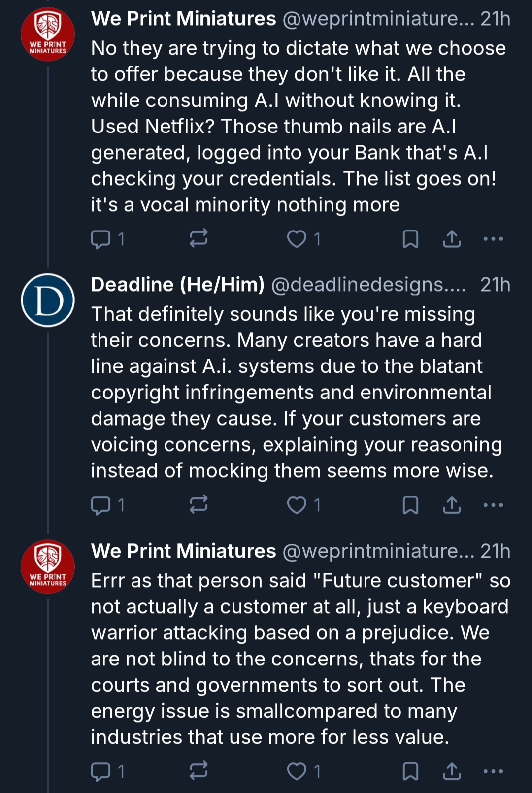Open the top We Print Miniatures avatar
The image size is (532, 793).
(48, 34)
